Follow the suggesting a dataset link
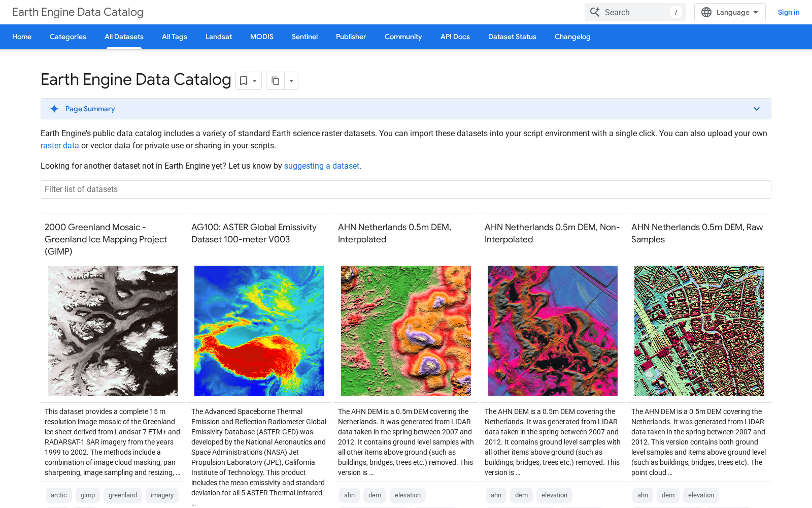812x508 pixels. tap(322, 166)
